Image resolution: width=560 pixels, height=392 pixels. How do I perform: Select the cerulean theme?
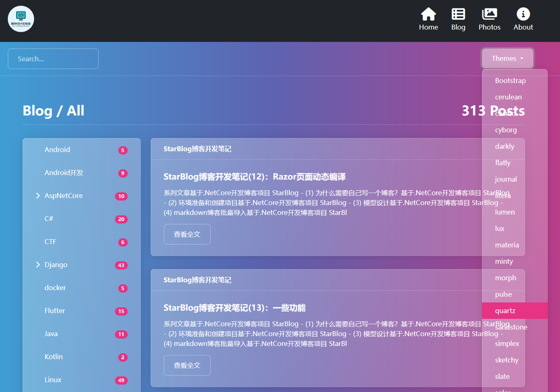pos(514,97)
